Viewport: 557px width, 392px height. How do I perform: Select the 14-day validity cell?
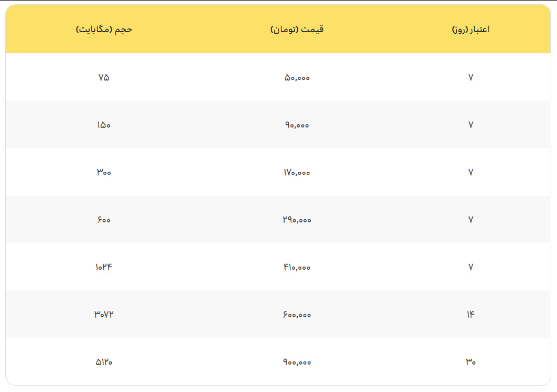pos(471,315)
